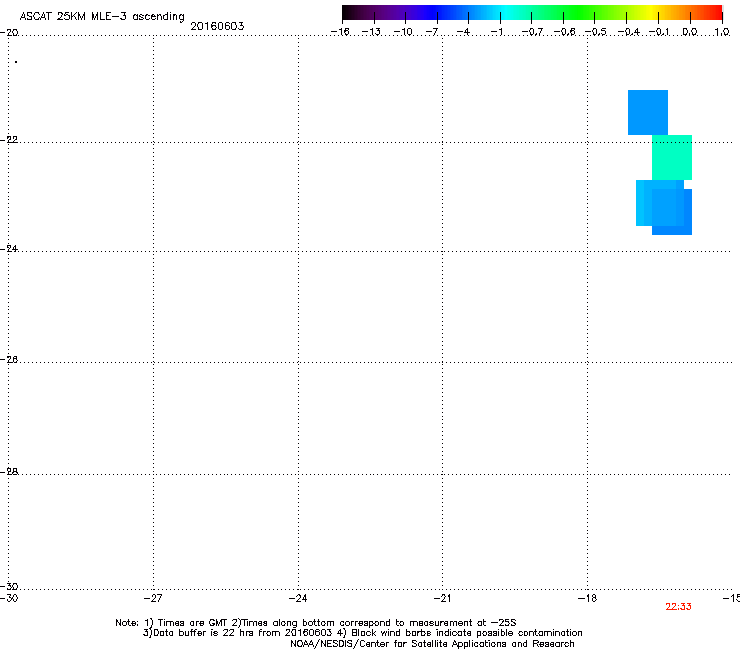This screenshot has width=740, height=650.
Task: Click the -0.4 colorbar tick label
Action: pyautogui.click(x=629, y=32)
